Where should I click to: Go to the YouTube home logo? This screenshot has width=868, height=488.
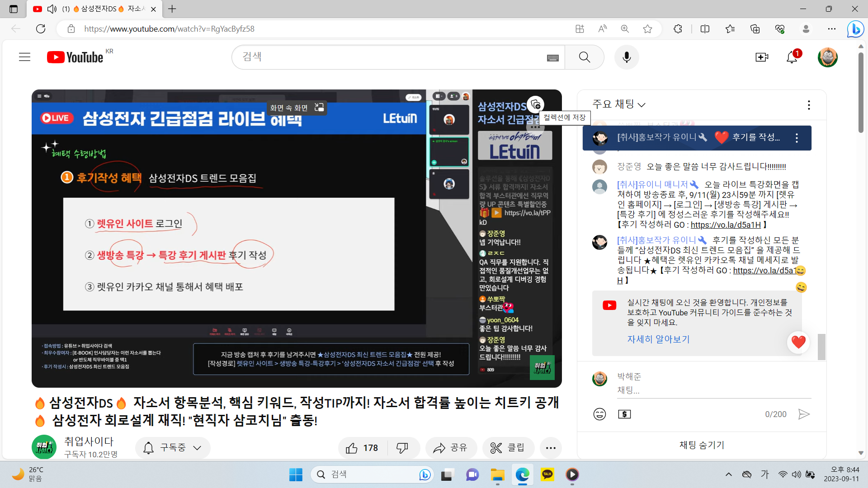coord(75,57)
